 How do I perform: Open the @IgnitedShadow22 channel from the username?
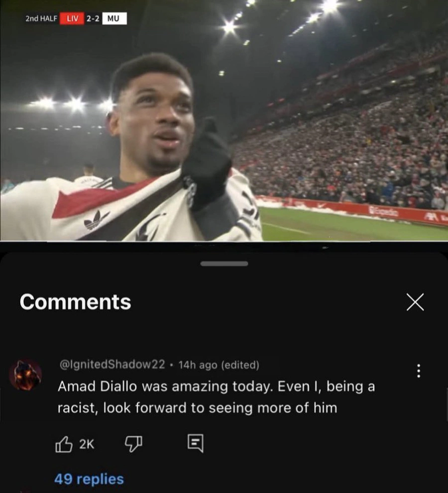(x=112, y=365)
